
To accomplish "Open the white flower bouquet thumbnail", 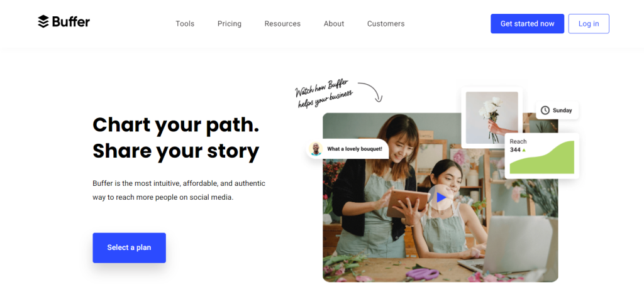I will [492, 117].
